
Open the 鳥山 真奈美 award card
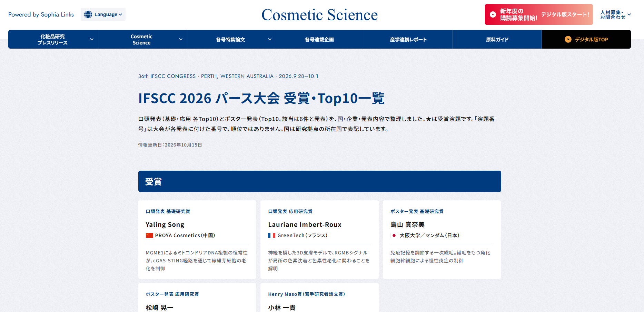click(x=442, y=240)
